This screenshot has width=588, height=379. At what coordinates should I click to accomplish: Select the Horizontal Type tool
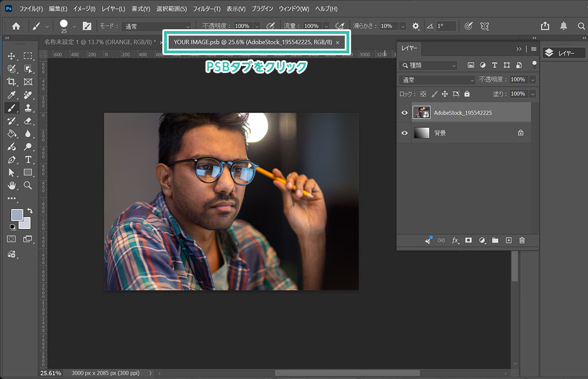[x=28, y=160]
